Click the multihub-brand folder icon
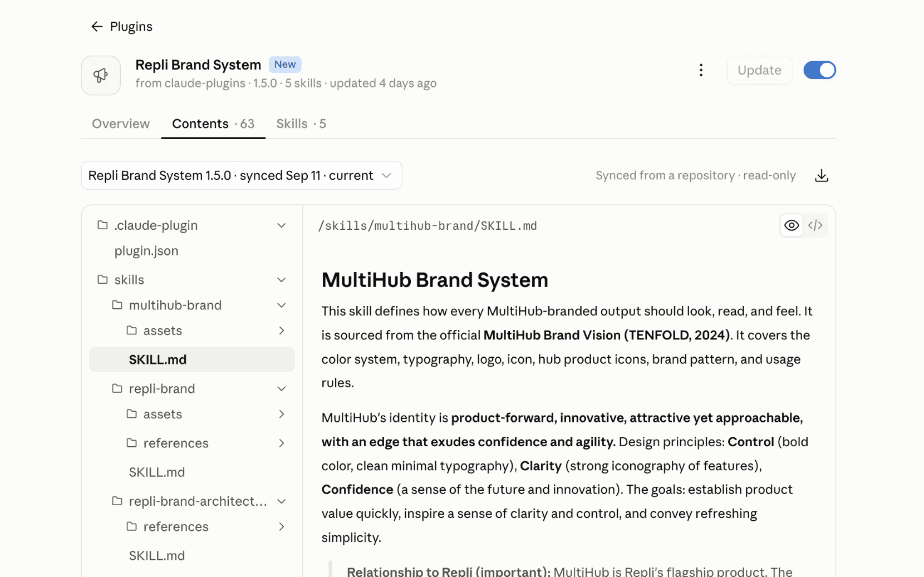This screenshot has height=577, width=924. 117,305
